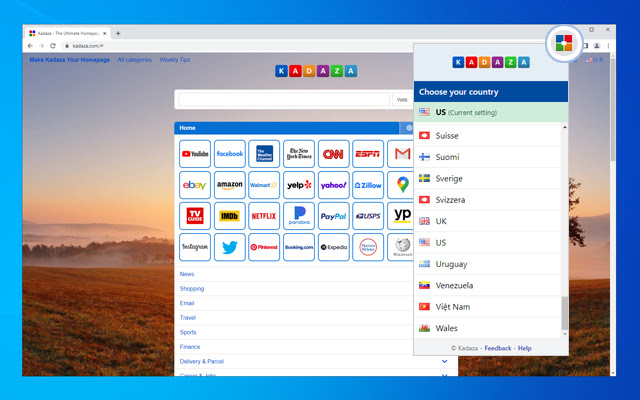
Task: Select Việt Nam in the country list
Action: 488,307
